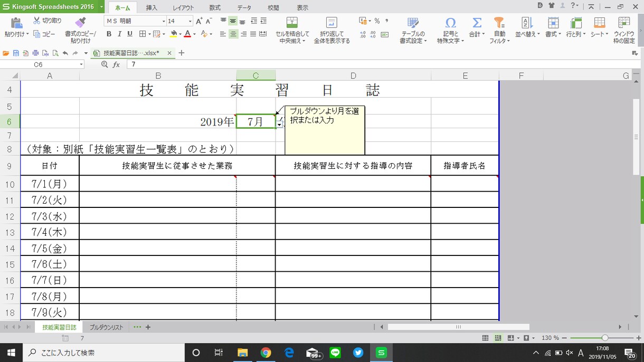644x362 pixels.
Task: Click the Kingsoft Spreadsheets 2016 application menu button
Action: click(x=52, y=7)
